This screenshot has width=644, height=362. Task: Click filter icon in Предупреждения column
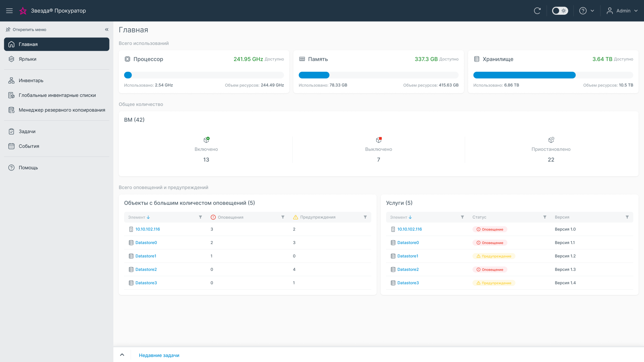(x=365, y=217)
